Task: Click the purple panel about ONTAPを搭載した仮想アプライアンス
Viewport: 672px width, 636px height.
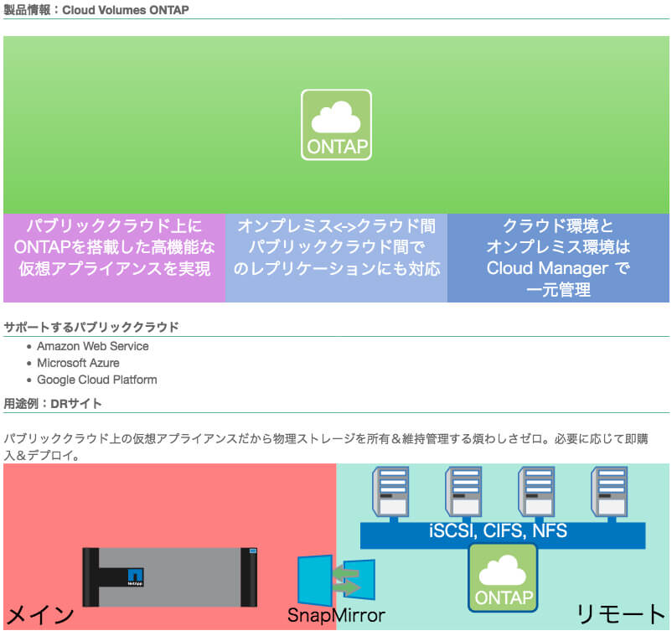Action: coord(115,258)
